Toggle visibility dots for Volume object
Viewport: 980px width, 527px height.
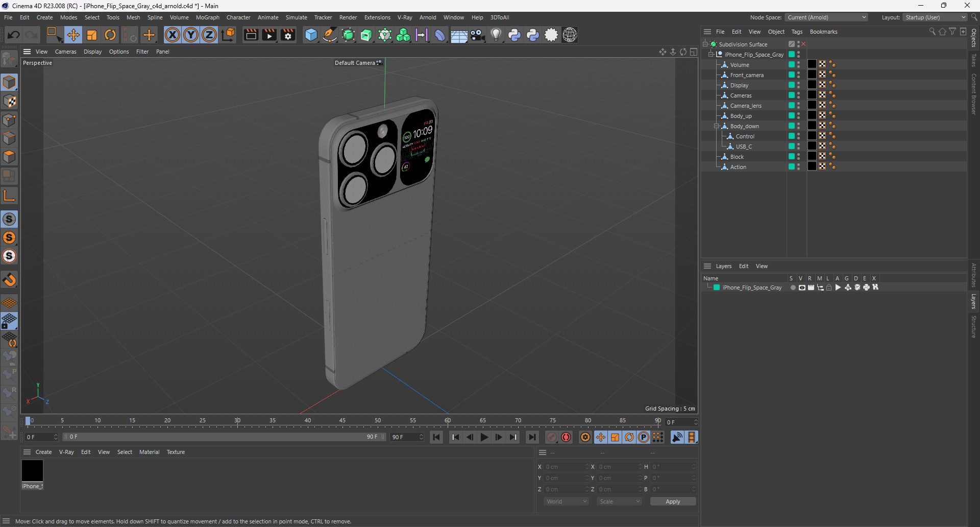799,64
